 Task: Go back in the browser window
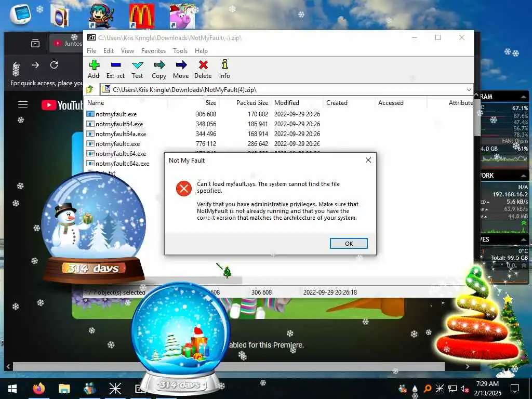click(x=17, y=65)
